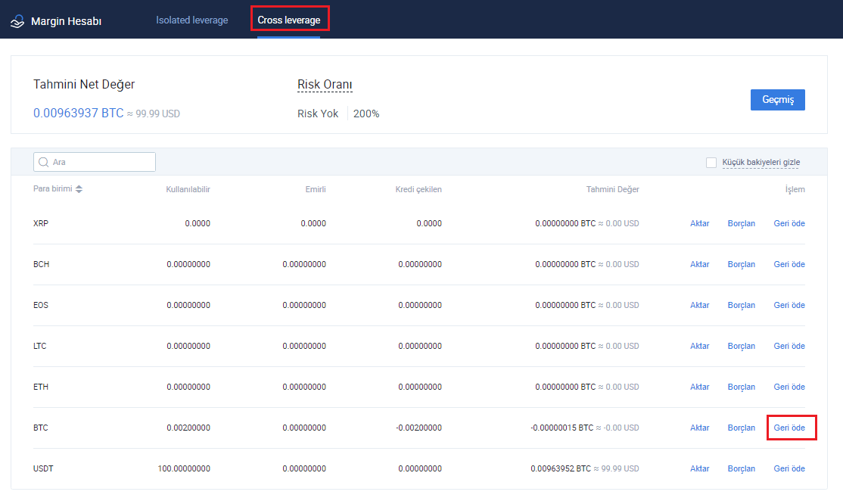Click Borçlan for the BTC row
The height and width of the screenshot is (504, 843).
pyautogui.click(x=742, y=428)
